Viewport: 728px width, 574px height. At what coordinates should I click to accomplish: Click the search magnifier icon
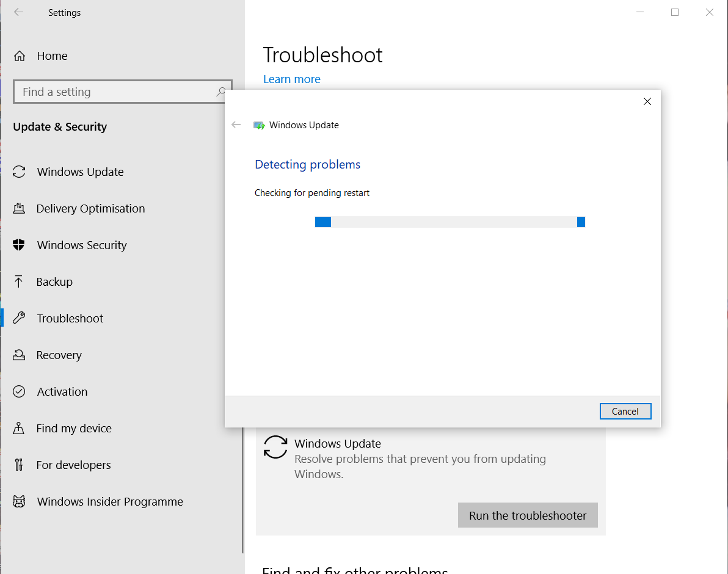(x=221, y=92)
